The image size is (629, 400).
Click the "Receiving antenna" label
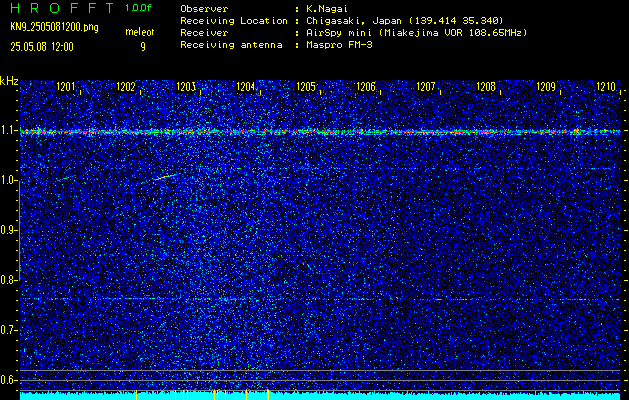click(231, 45)
